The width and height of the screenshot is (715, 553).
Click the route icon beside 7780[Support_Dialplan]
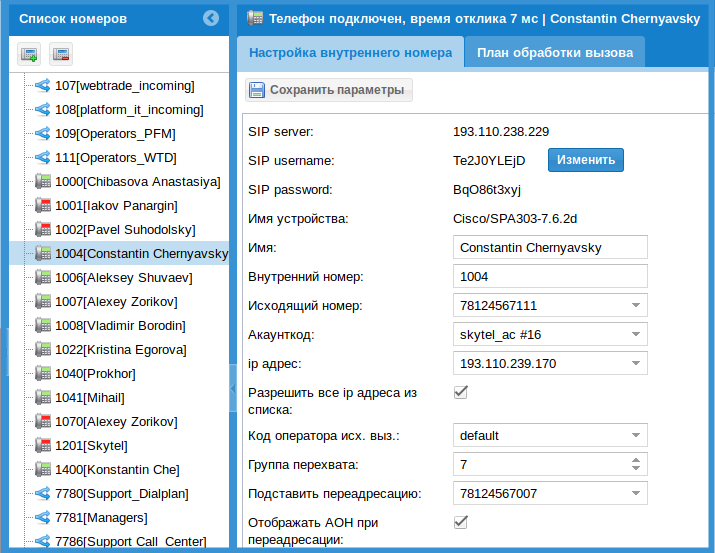coord(43,494)
